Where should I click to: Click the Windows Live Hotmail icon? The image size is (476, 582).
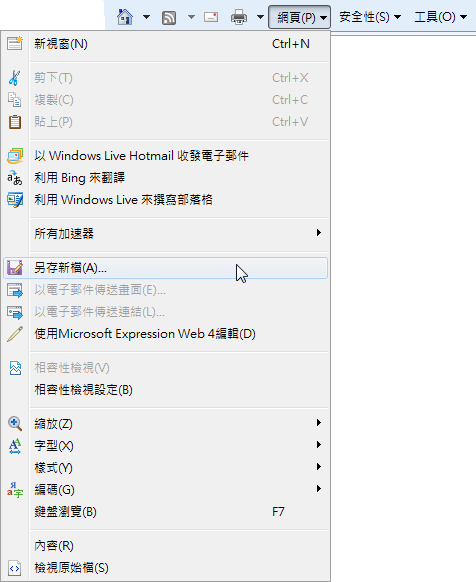[15, 156]
